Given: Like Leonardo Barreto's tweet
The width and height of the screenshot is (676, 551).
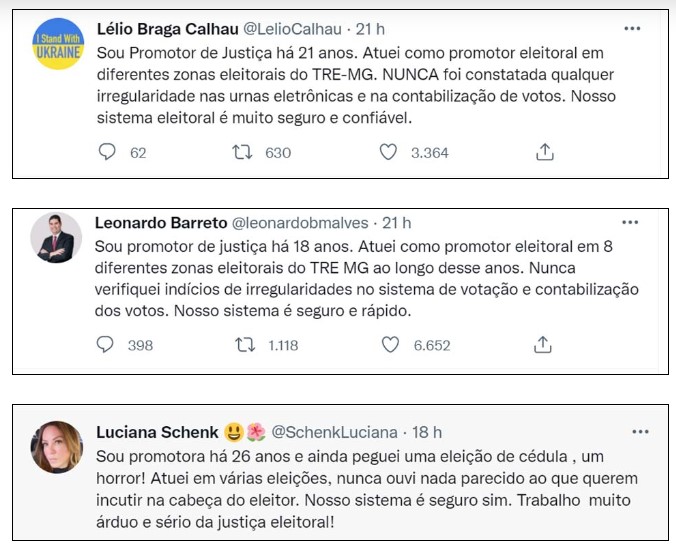Looking at the screenshot, I should click(391, 345).
